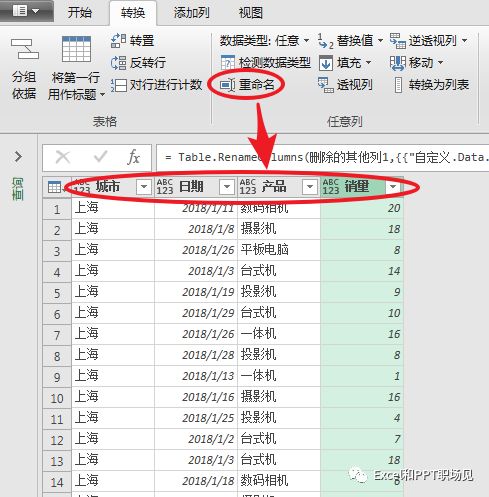Click the 产品 column type icon
The width and height of the screenshot is (489, 497).
coord(248,187)
